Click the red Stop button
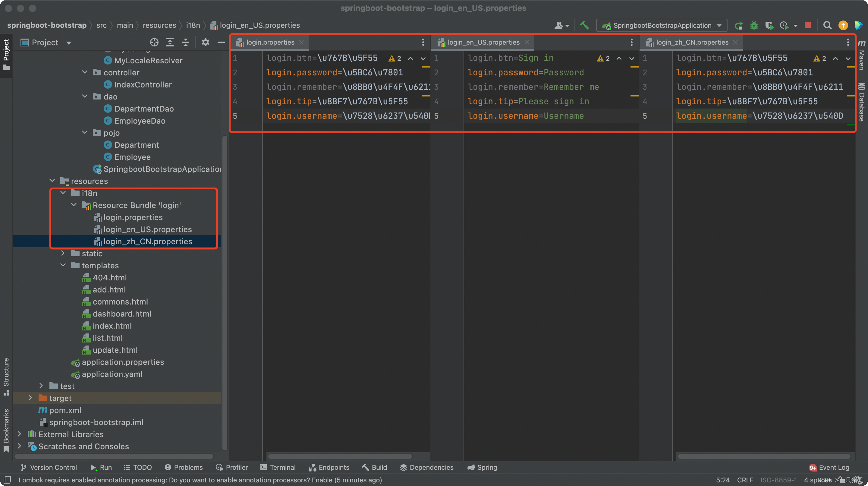Viewport: 868px width, 486px height. click(x=807, y=25)
